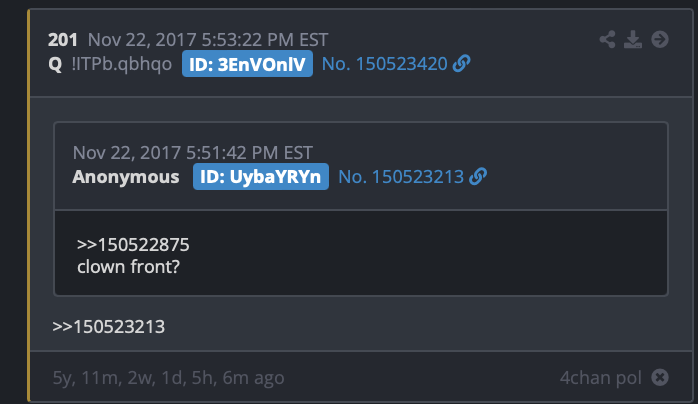The height and width of the screenshot is (404, 698).
Task: Open post link No. 150523420
Action: pyautogui.click(x=385, y=64)
